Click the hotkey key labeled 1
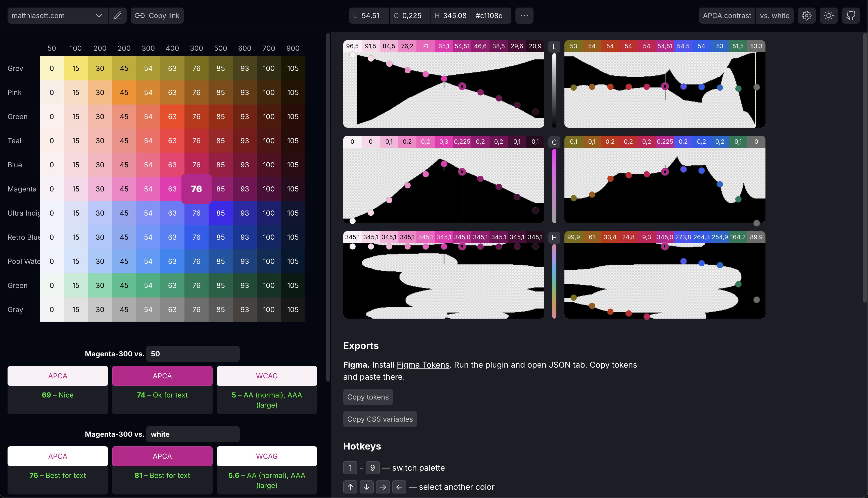Viewport: 868px width, 498px height. coord(350,468)
